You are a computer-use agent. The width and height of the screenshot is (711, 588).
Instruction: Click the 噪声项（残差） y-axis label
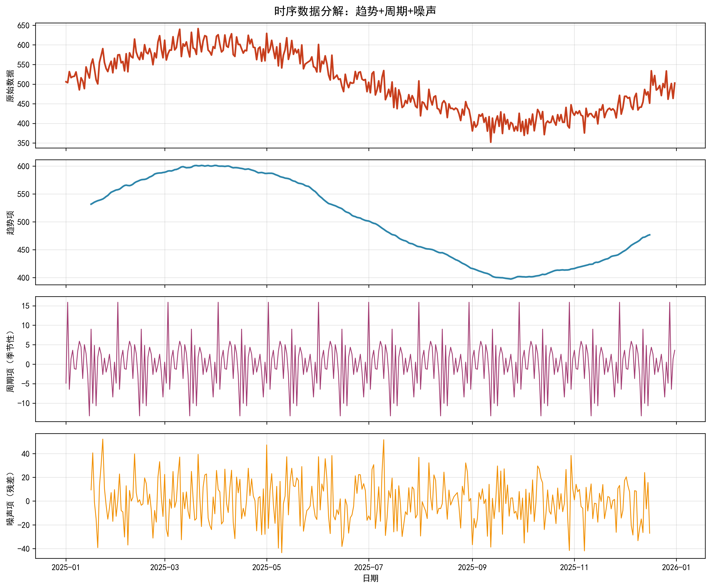coord(11,498)
